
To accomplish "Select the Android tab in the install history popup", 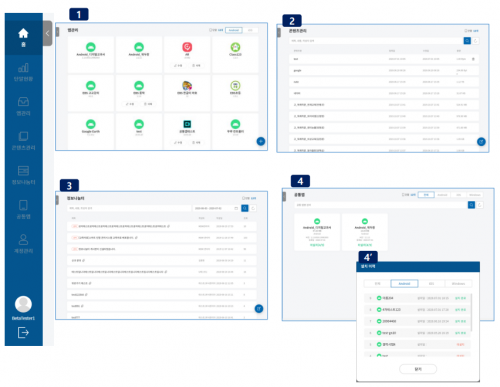I will point(404,284).
